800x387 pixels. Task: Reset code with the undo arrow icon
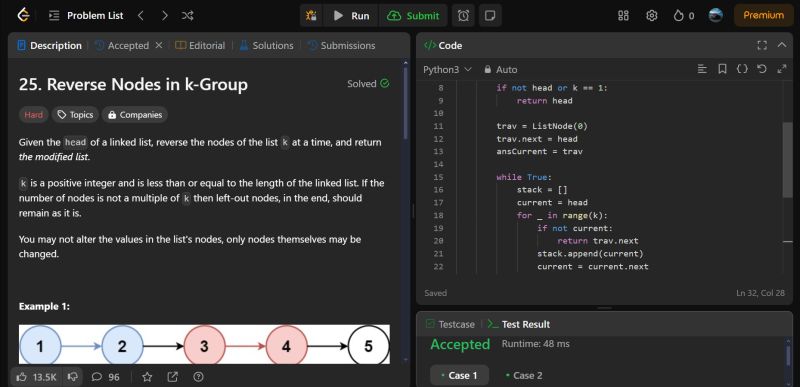(762, 69)
